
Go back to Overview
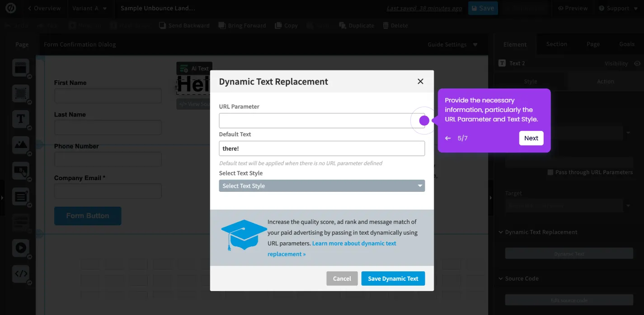[x=44, y=8]
